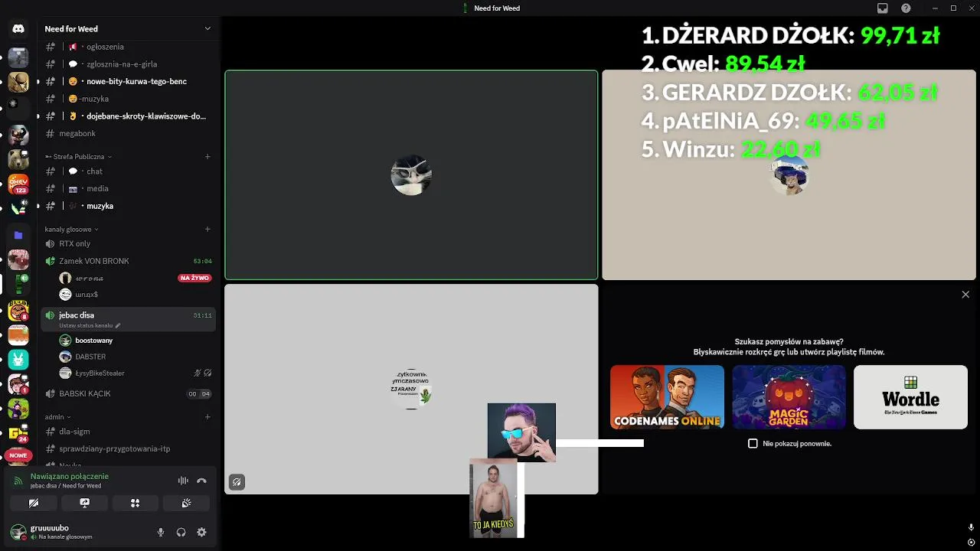The width and height of the screenshot is (980, 551).
Task: Collapse the admin category
Action: (57, 417)
